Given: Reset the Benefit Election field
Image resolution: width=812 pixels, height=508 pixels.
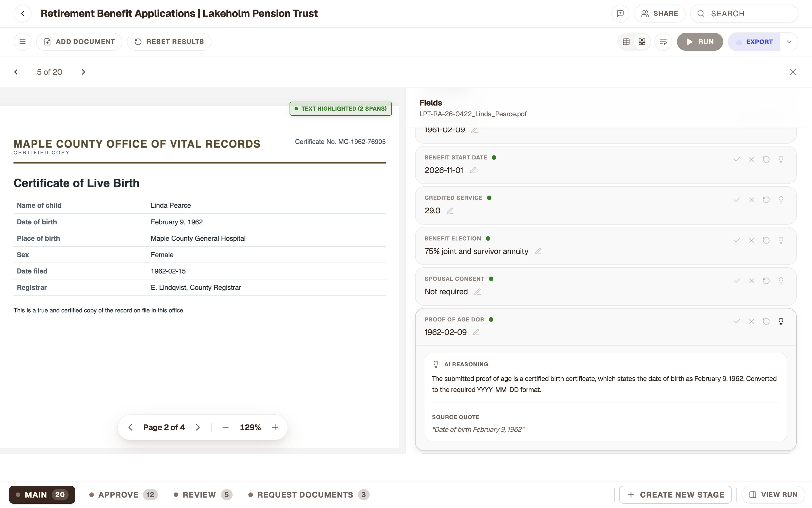Looking at the screenshot, I should [x=766, y=240].
